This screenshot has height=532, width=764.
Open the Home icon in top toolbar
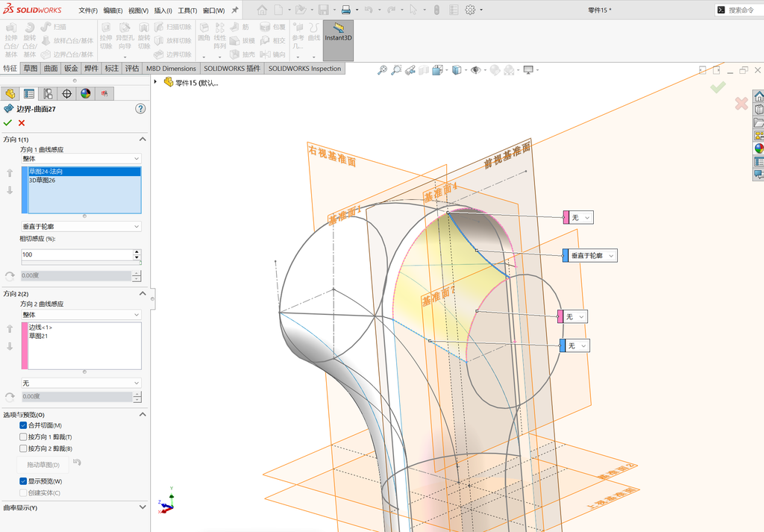pyautogui.click(x=262, y=10)
